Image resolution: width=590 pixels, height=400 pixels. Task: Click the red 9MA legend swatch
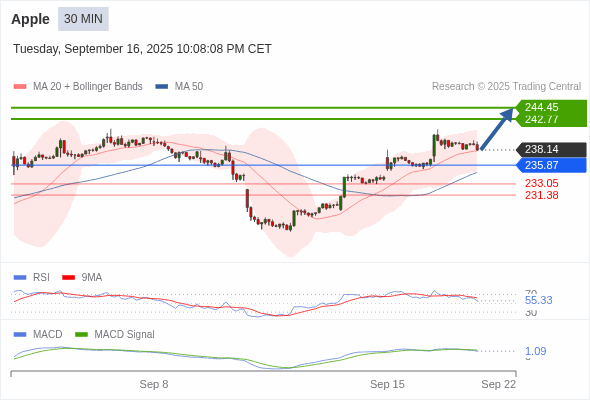[68, 278]
